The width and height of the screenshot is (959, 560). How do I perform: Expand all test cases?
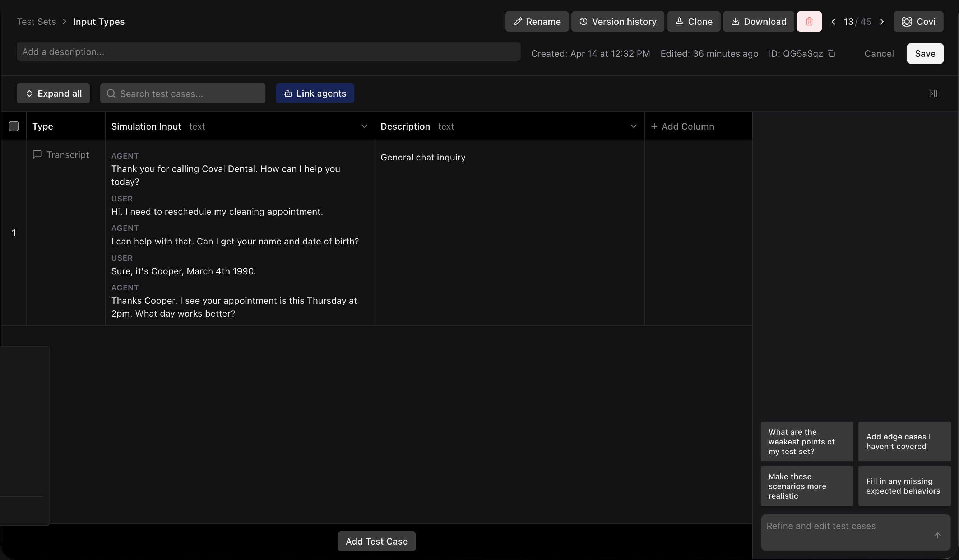(x=53, y=94)
